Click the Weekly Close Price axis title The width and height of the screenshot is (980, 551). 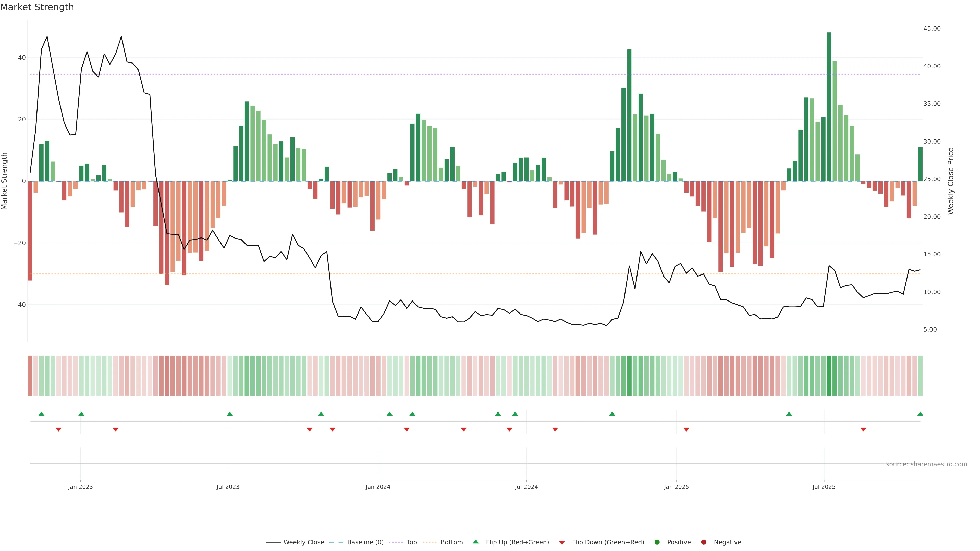[951, 181]
